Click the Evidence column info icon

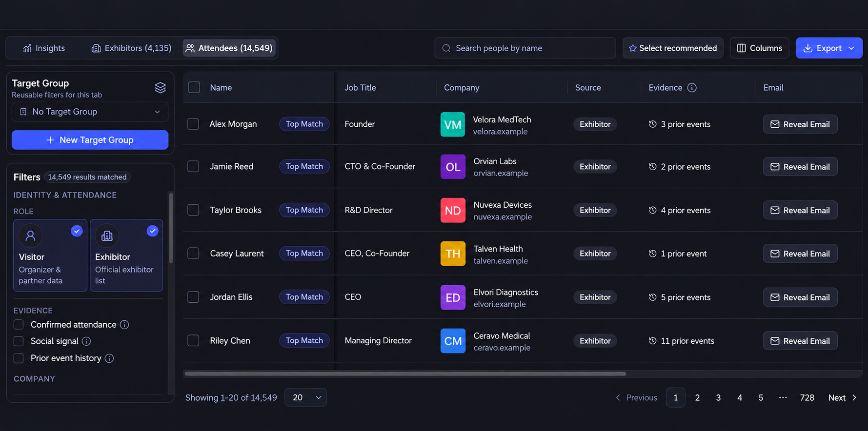click(692, 88)
